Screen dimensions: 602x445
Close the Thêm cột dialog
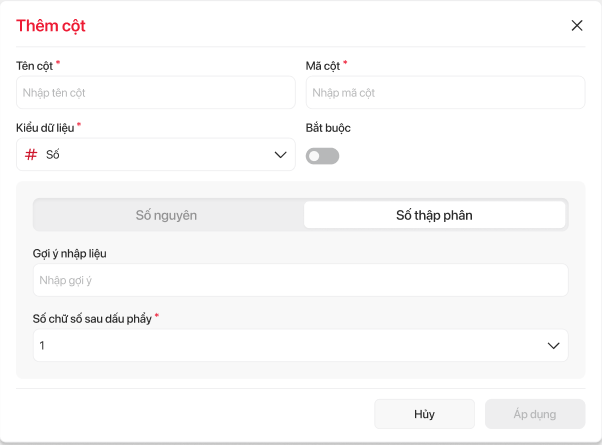pos(577,26)
